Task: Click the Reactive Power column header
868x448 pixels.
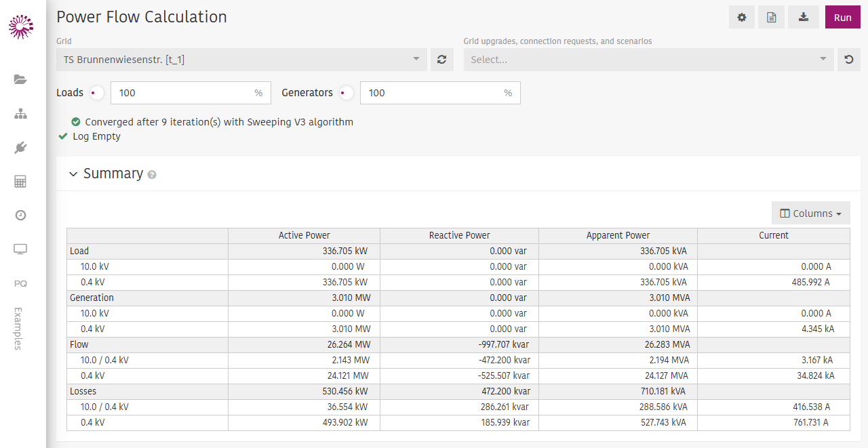Action: [459, 235]
